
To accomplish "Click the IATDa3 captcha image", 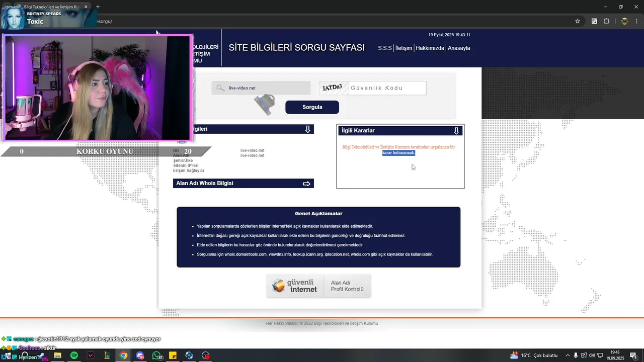I will click(333, 88).
